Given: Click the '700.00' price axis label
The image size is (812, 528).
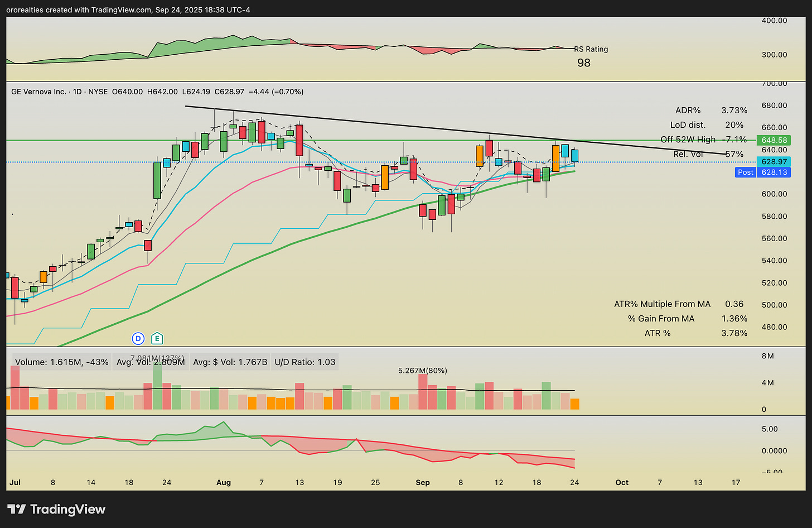Looking at the screenshot, I should coord(775,84).
